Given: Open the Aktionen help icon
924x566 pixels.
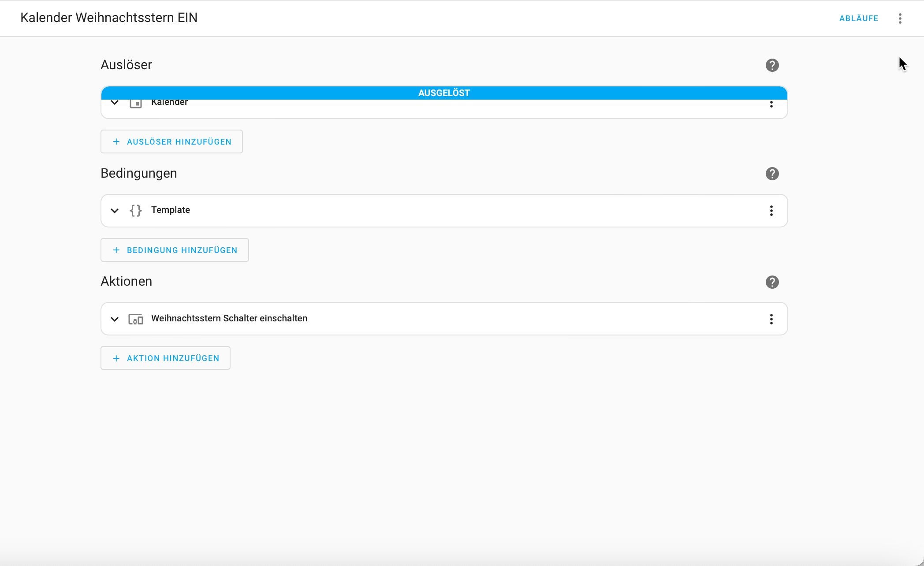Looking at the screenshot, I should tap(772, 282).
